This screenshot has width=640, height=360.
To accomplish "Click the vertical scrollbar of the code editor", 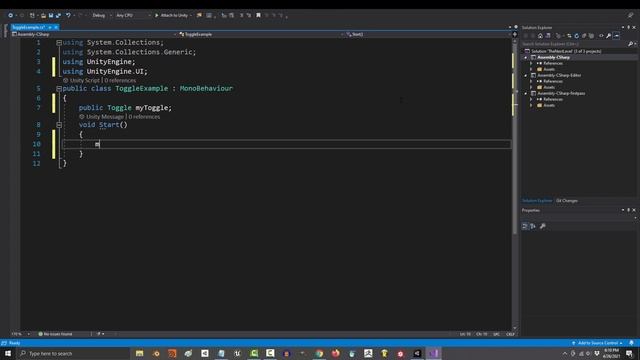I will coord(514,184).
